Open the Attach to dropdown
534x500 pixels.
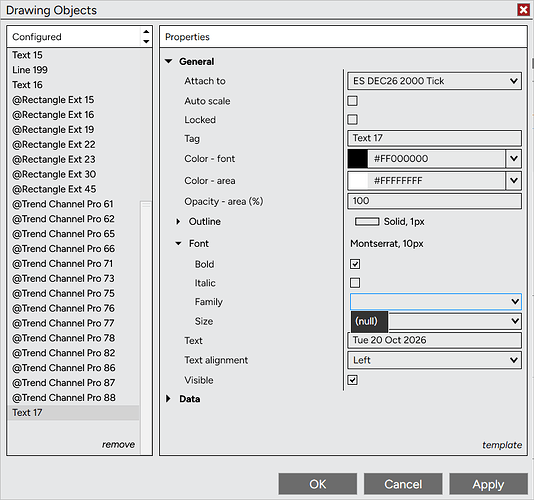pos(435,81)
